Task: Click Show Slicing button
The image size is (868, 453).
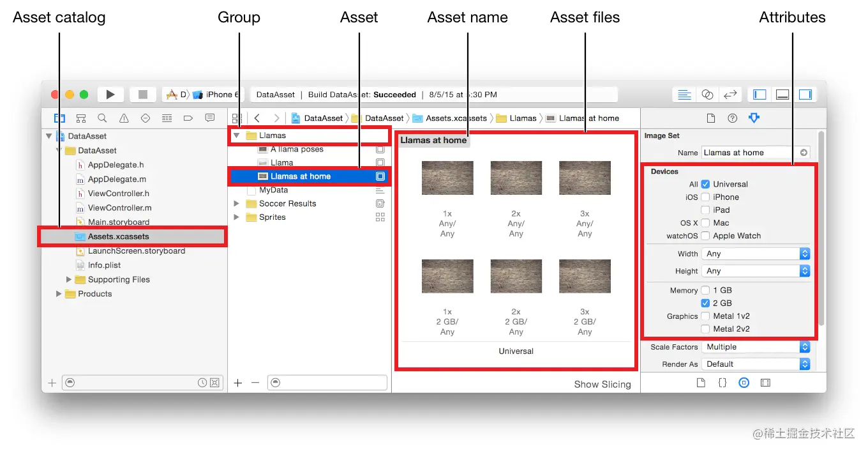Action: (602, 384)
